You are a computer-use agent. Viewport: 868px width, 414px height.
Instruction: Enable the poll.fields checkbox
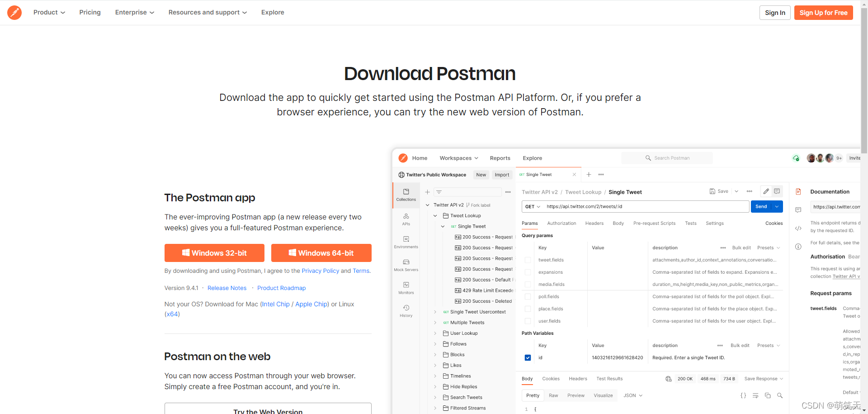(528, 297)
